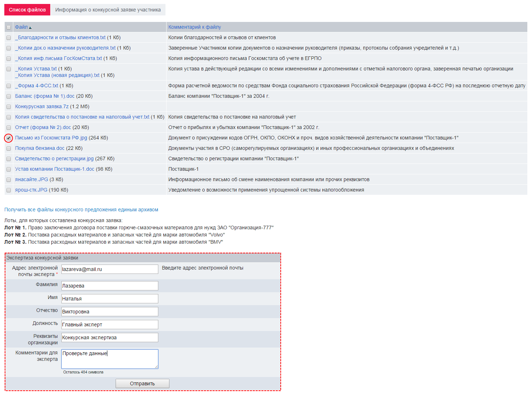Click the Комментарий к файлу column header
This screenshot has height=395, width=532.
click(x=195, y=27)
